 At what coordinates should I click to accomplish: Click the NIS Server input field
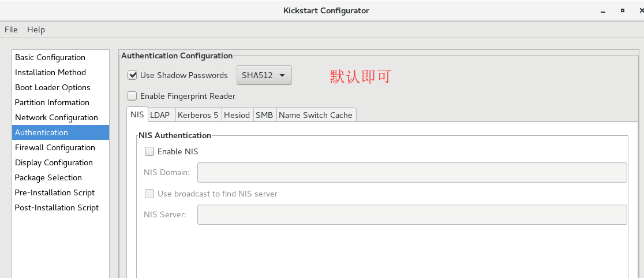[x=412, y=214]
